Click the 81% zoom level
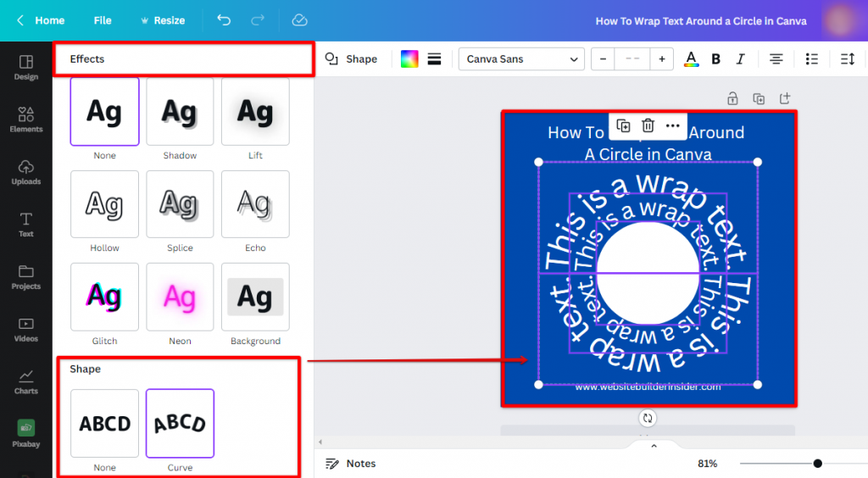 (x=708, y=464)
